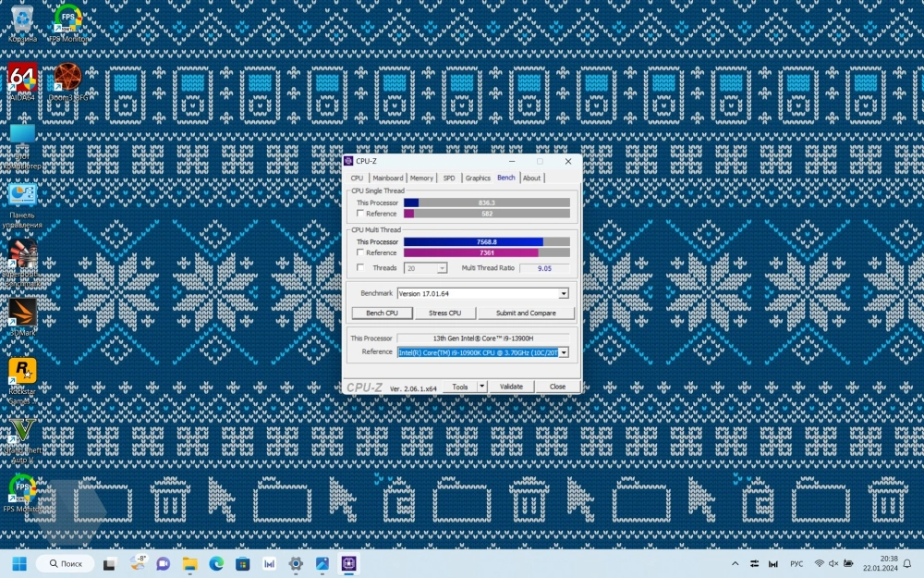The image size is (924, 578).
Task: Open the Control Panel (Панель управления) icon
Action: pyautogui.click(x=22, y=196)
